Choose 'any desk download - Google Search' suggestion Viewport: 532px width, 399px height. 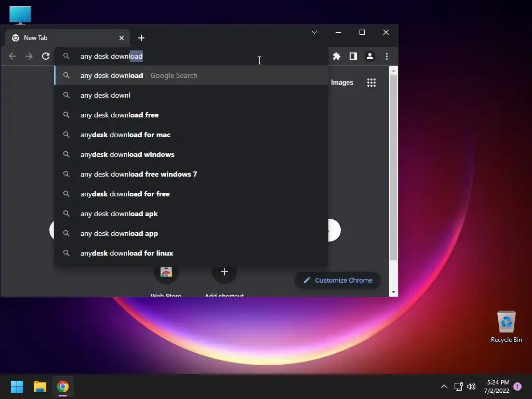191,76
